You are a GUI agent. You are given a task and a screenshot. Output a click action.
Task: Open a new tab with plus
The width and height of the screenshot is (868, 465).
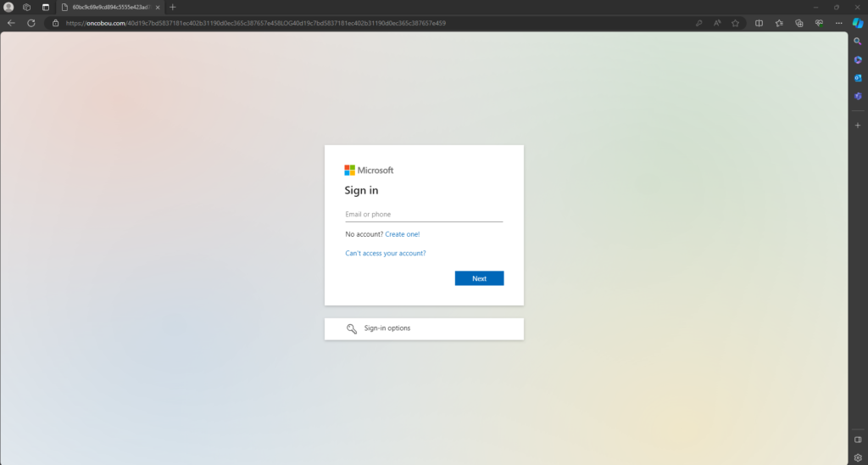(173, 7)
